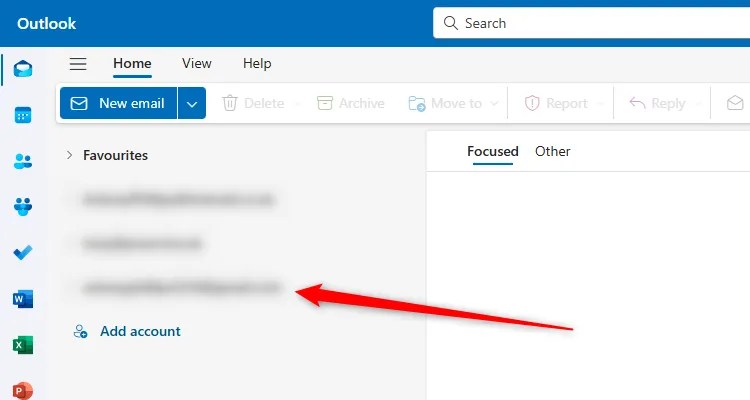Launch Word from the sidebar

pos(23,299)
